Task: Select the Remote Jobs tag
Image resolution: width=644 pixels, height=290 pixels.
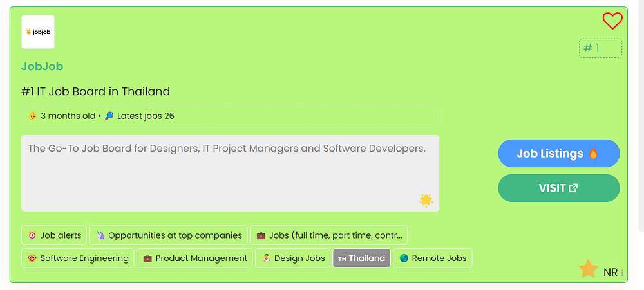Action: 432,258
